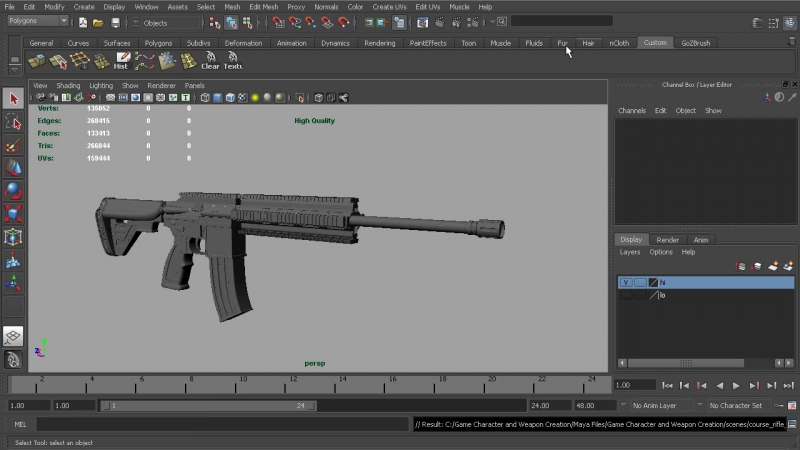Screen dimensions: 800x450
Task: Toggle auto keyframe button
Action: click(x=779, y=406)
